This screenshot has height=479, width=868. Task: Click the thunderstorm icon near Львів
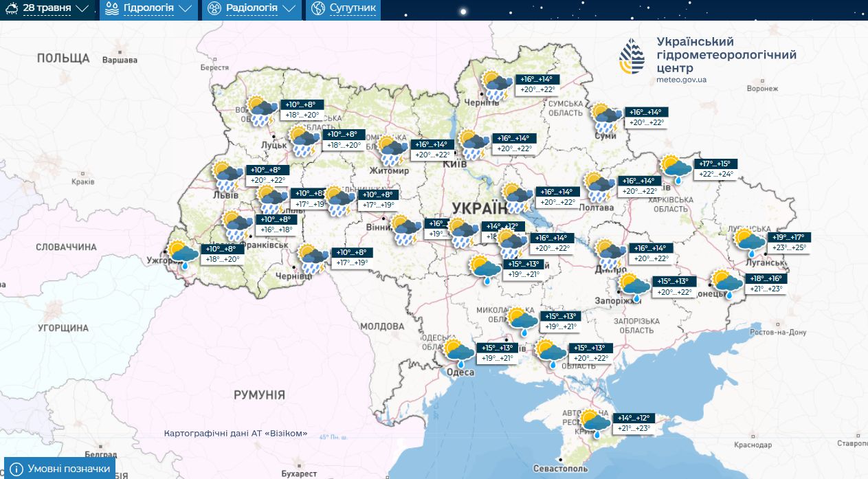point(227,176)
